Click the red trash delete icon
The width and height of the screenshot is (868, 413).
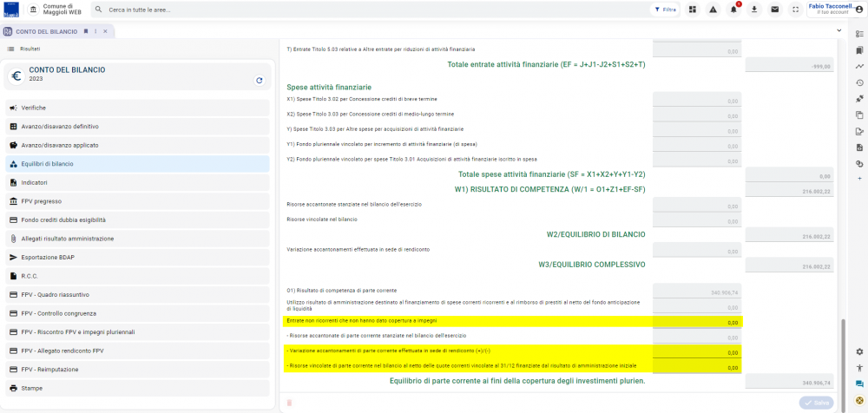[289, 403]
